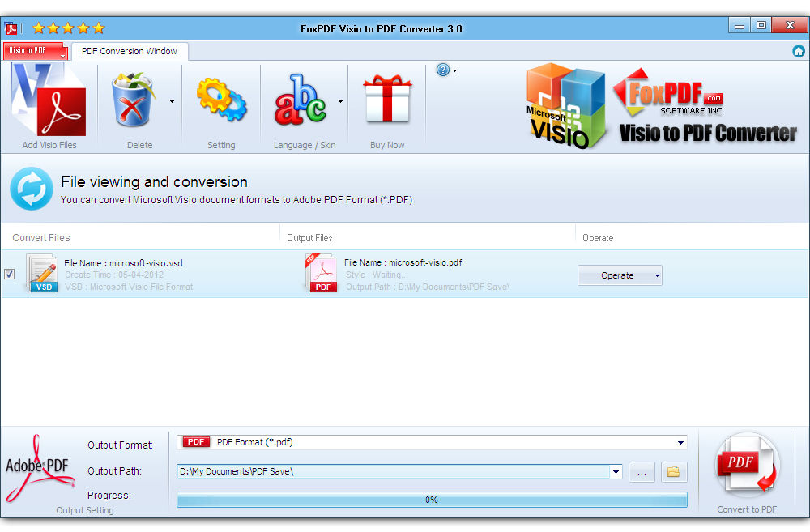Click the output path text under microsoft-visio.pdf
The height and width of the screenshot is (532, 810).
tap(428, 287)
